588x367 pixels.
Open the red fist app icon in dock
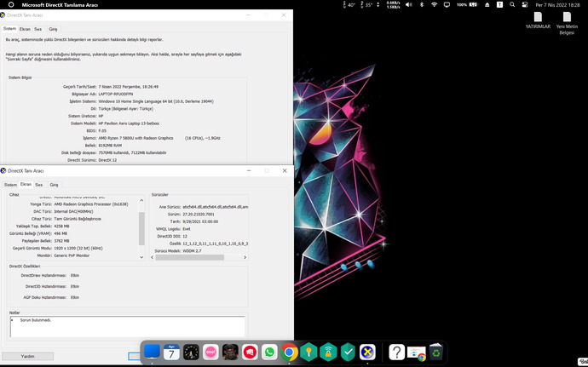(x=250, y=353)
